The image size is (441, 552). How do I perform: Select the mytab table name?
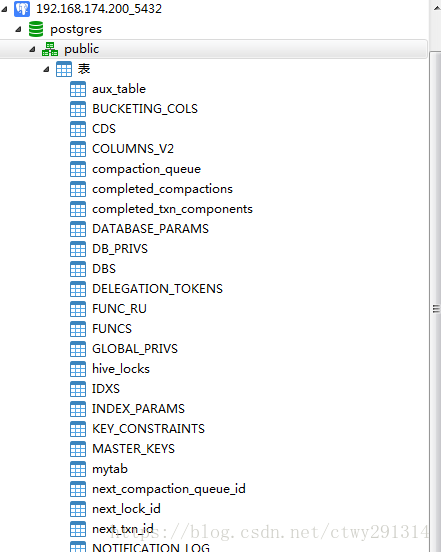tap(110, 469)
